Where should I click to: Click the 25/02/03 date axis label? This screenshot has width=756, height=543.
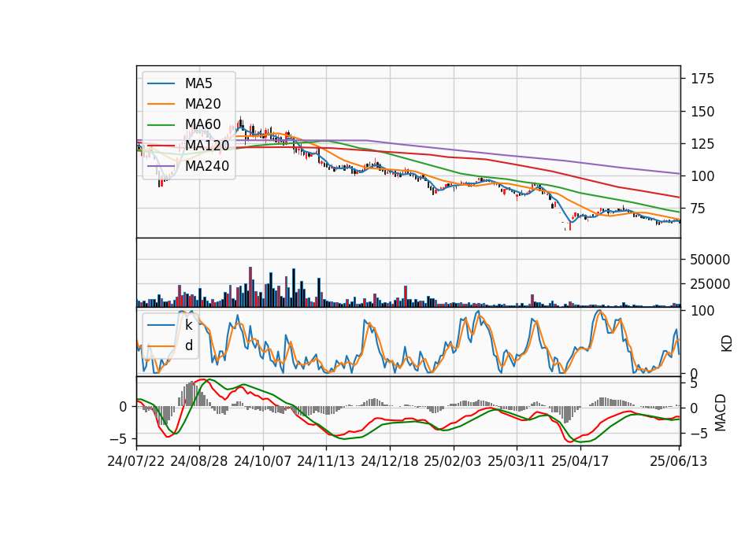pos(453,461)
